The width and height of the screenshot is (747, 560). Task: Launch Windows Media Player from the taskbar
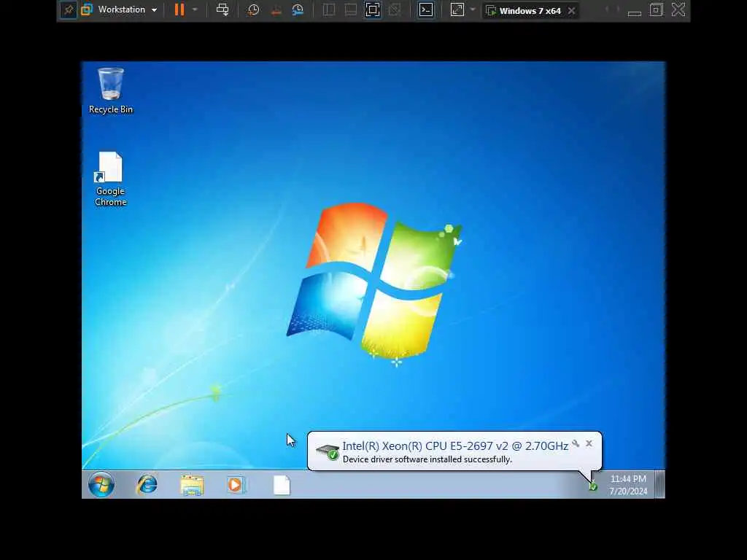236,485
